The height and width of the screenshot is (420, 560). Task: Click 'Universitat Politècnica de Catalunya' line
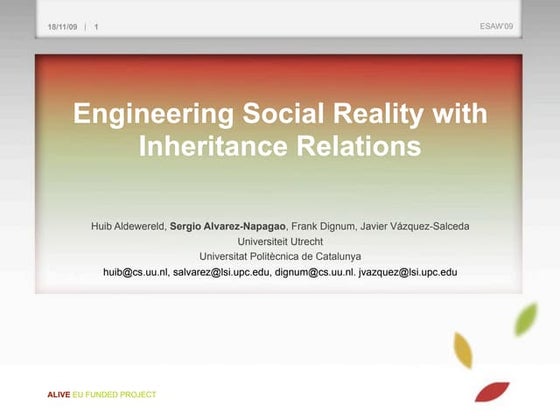pos(280,256)
